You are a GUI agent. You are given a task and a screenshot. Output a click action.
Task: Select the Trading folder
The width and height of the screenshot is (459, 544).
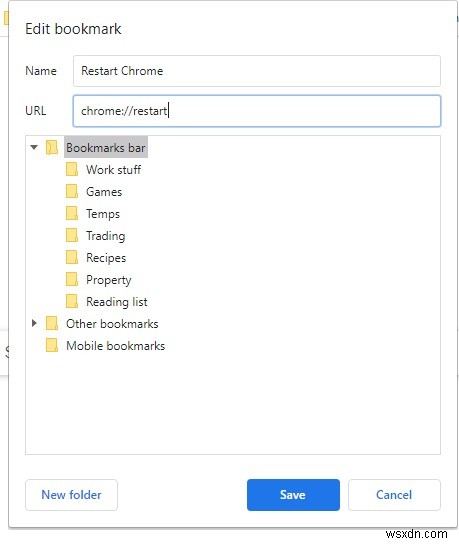pos(106,236)
